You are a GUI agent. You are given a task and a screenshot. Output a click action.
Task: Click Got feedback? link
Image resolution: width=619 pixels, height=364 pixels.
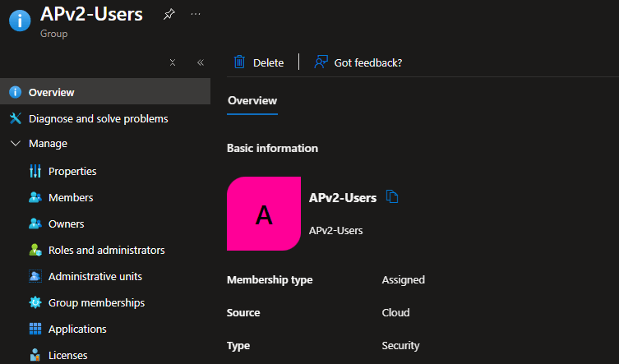click(368, 62)
